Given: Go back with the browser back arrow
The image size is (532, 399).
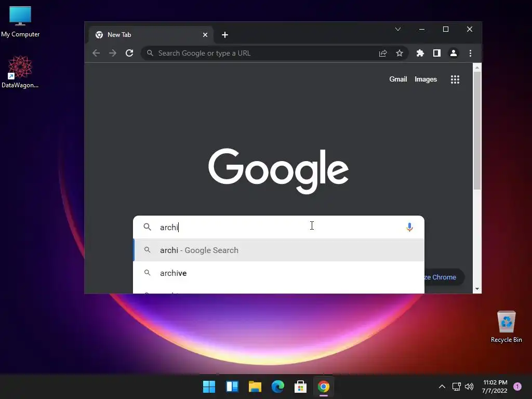Looking at the screenshot, I should point(96,54).
